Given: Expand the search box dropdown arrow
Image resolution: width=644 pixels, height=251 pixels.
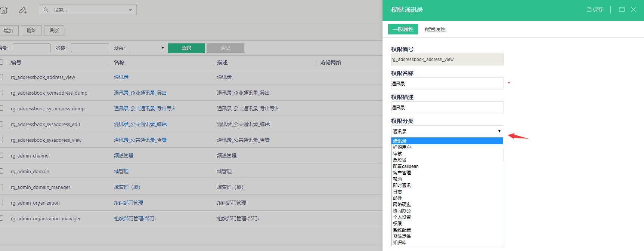Looking at the screenshot, I should point(130,10).
